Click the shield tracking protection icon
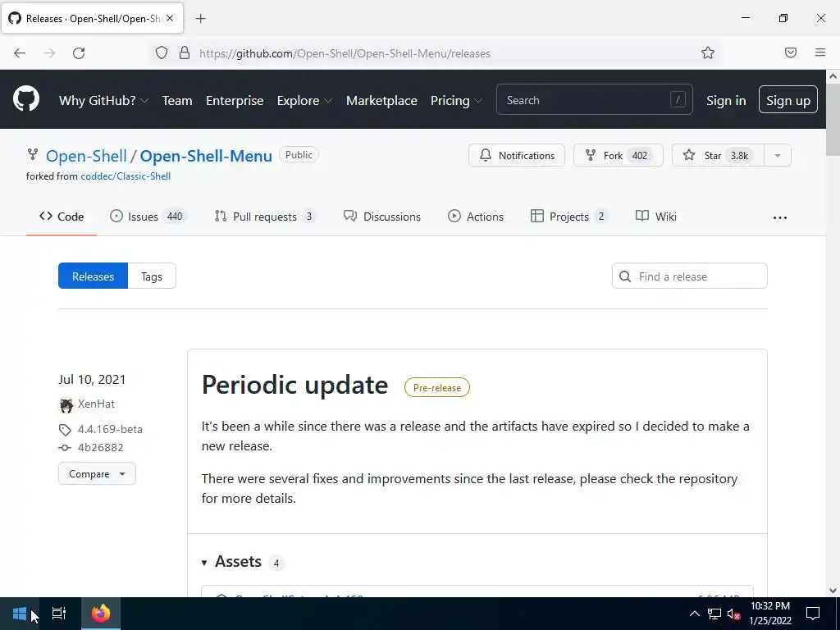This screenshot has height=630, width=840. click(162, 53)
